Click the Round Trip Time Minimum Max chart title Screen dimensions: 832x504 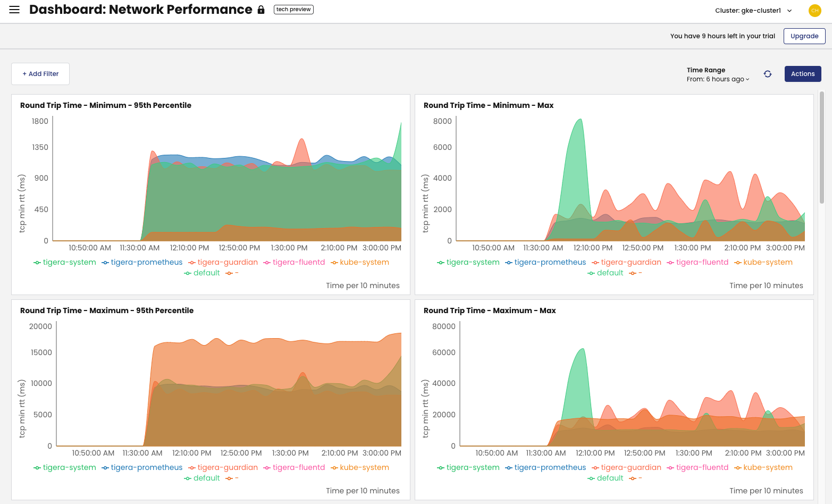[489, 105]
